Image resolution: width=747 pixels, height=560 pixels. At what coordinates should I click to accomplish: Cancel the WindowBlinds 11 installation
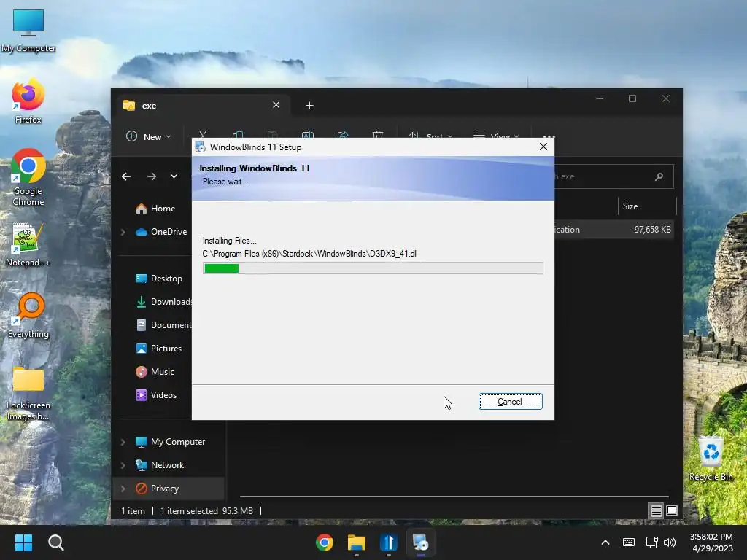510,402
